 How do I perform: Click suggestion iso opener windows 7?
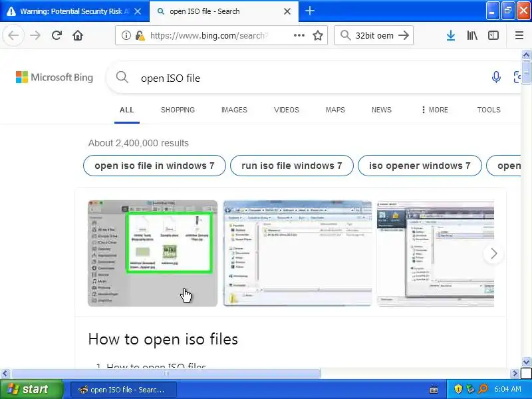pos(420,166)
